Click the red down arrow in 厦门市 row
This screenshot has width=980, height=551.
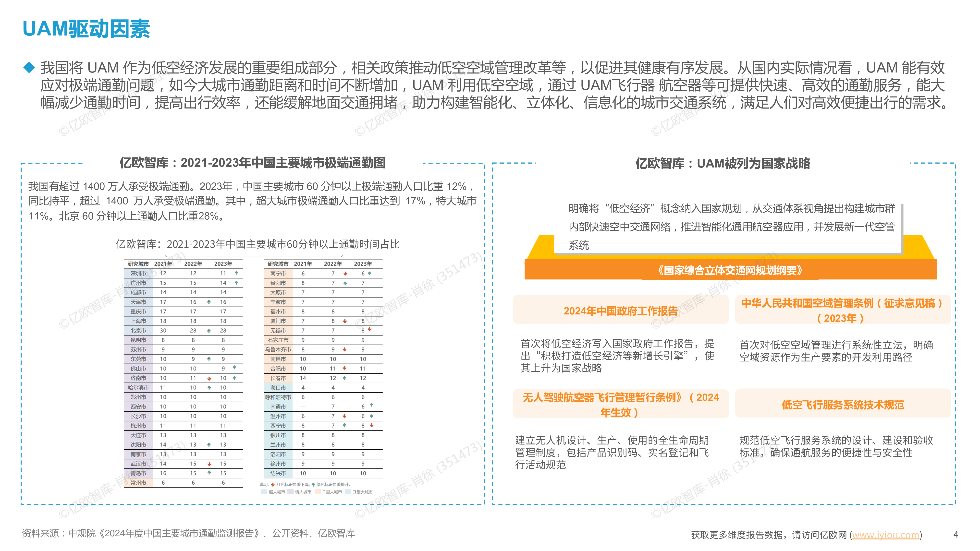click(x=345, y=321)
